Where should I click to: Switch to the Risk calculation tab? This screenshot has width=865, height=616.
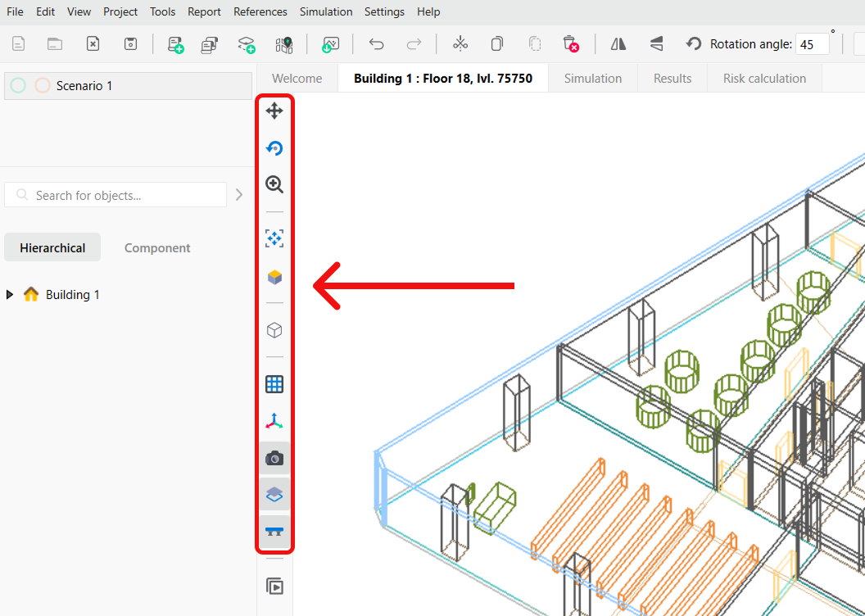coord(764,79)
